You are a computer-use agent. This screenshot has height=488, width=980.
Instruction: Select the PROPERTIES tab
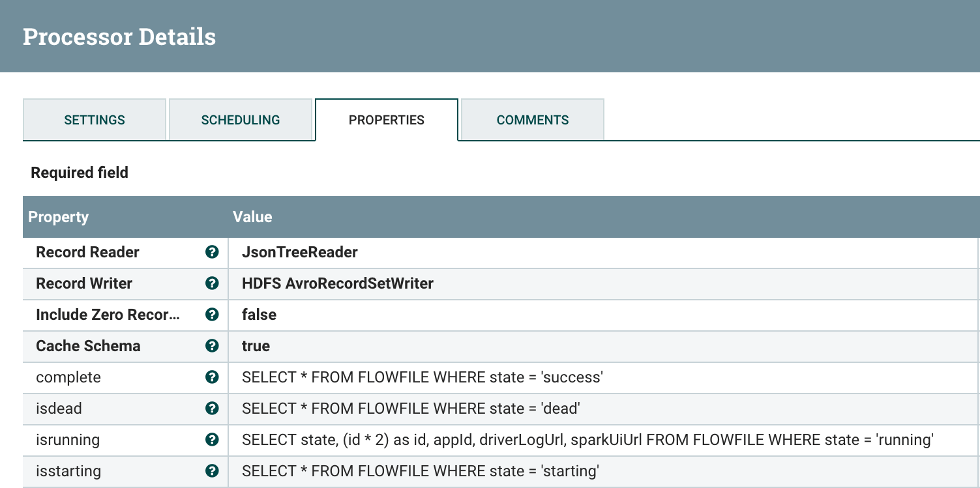click(387, 120)
